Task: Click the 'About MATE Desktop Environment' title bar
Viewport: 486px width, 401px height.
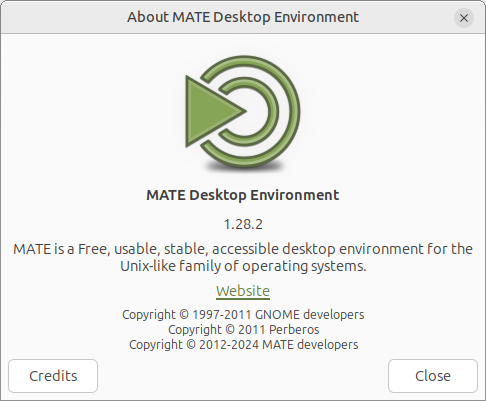Action: [243, 17]
